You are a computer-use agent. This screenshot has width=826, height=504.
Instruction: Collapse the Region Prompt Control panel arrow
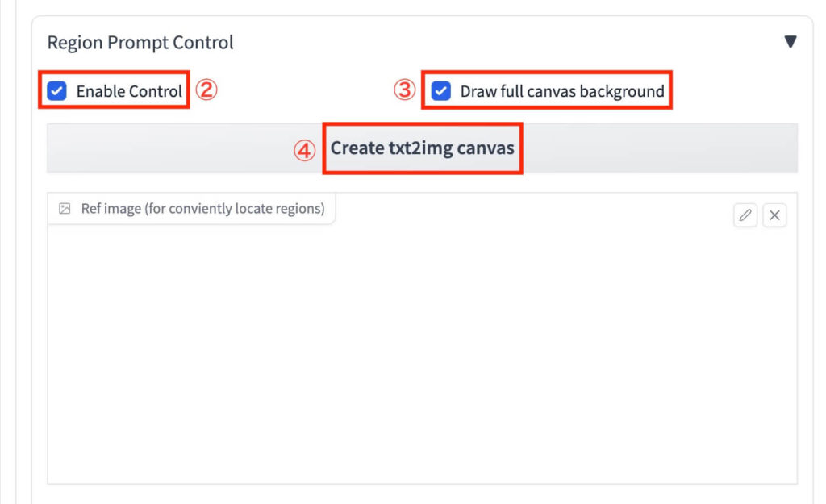click(791, 42)
